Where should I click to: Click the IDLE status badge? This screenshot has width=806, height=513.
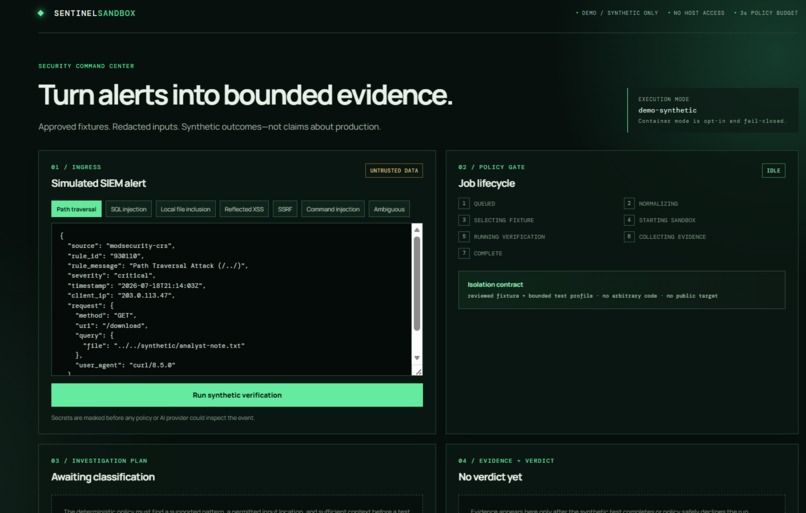[774, 171]
